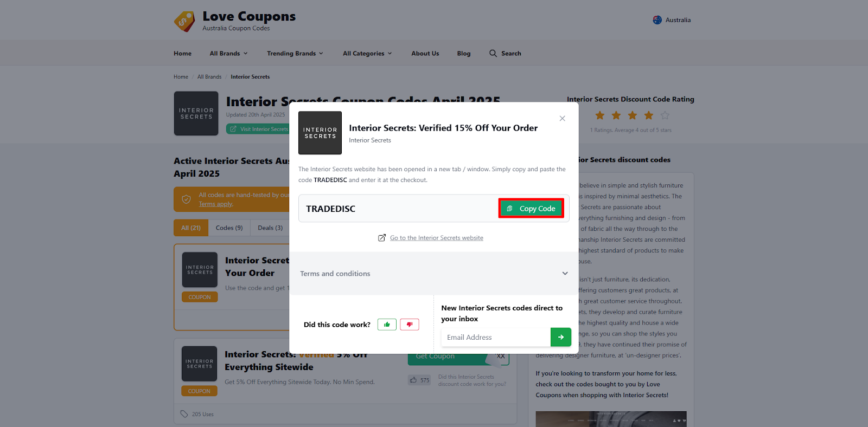Submit email with green arrow button

[x=561, y=337]
